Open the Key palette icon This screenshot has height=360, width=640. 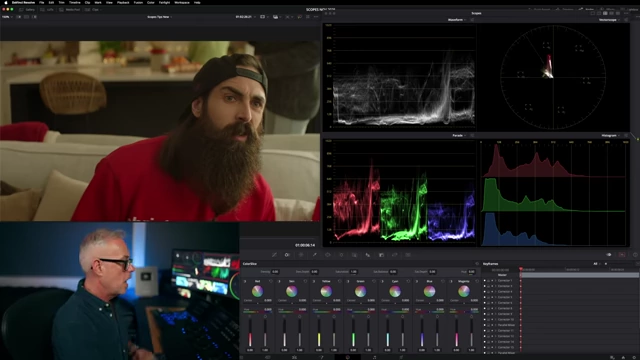[x=381, y=255]
